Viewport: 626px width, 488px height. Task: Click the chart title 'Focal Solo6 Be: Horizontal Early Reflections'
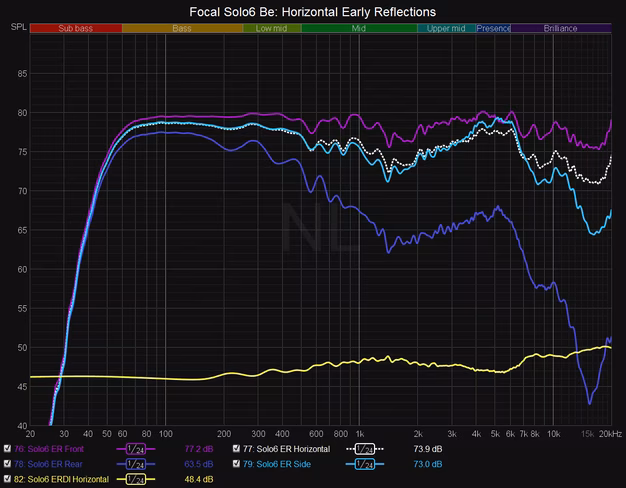pos(313,12)
